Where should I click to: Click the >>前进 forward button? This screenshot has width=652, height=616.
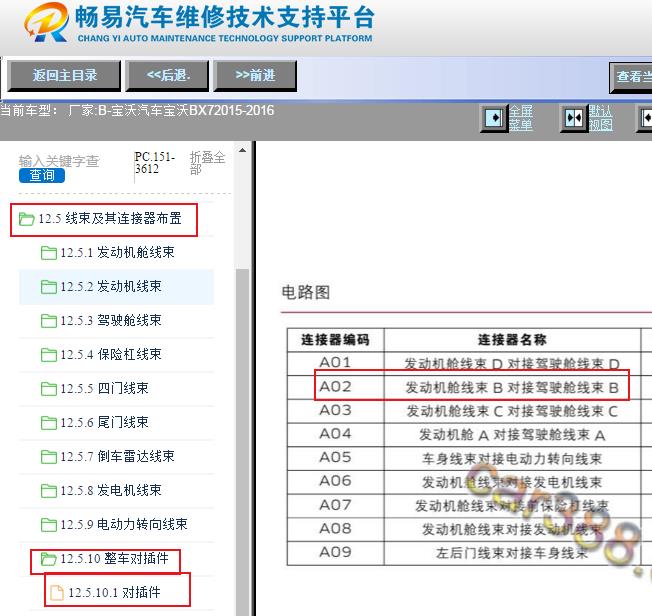[255, 76]
